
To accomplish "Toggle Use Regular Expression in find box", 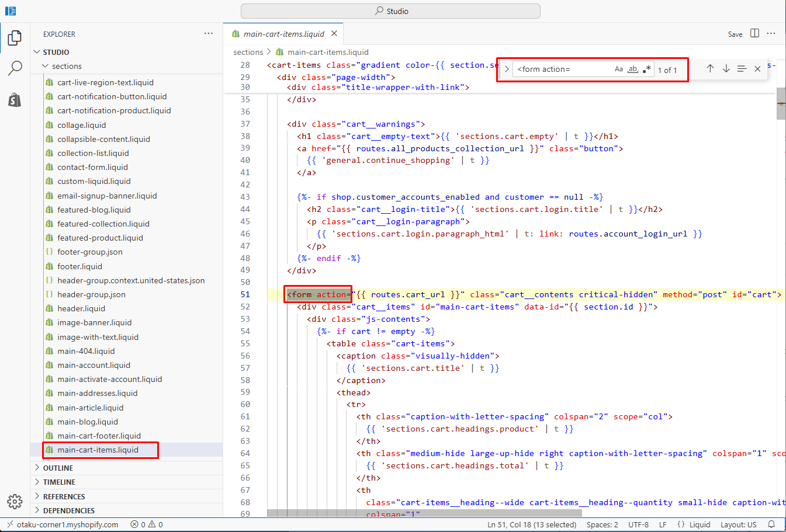I will [x=647, y=69].
